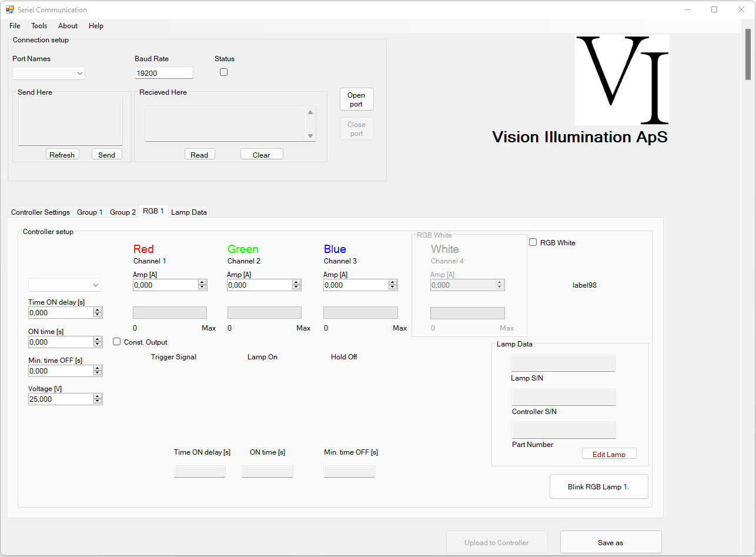The width and height of the screenshot is (756, 557).
Task: Click the ON time stepper arrows
Action: [x=98, y=342]
